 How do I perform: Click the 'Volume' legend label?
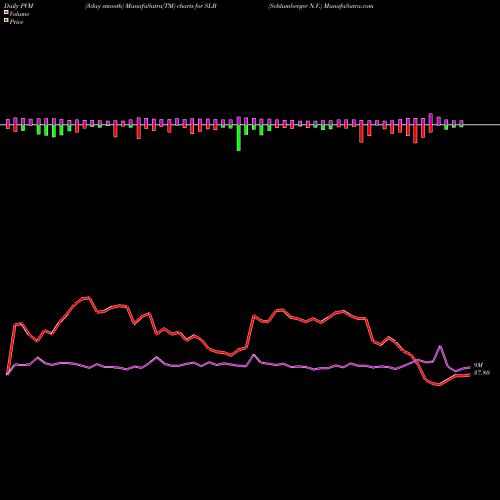tap(19, 14)
